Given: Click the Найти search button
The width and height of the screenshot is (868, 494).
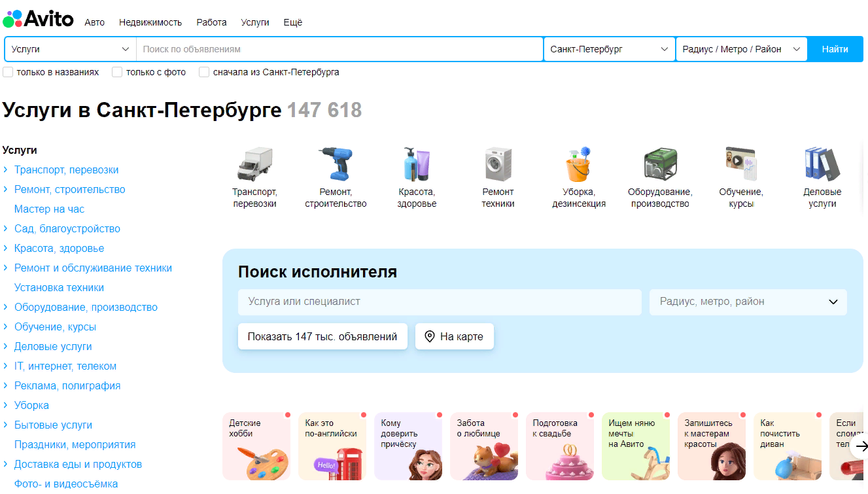Looking at the screenshot, I should (835, 49).
